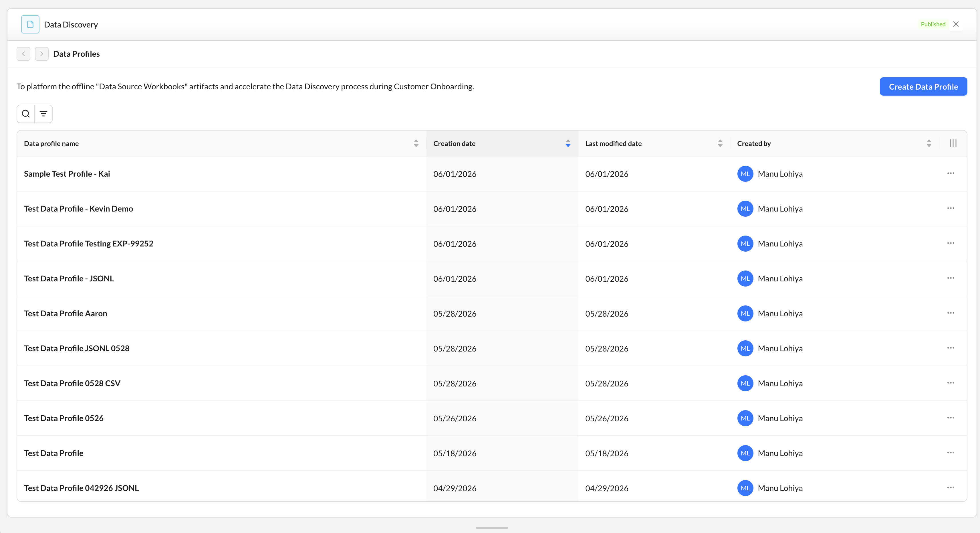This screenshot has height=533, width=980.
Task: Open Test Data Profile 0528 CSV
Action: [x=72, y=383]
